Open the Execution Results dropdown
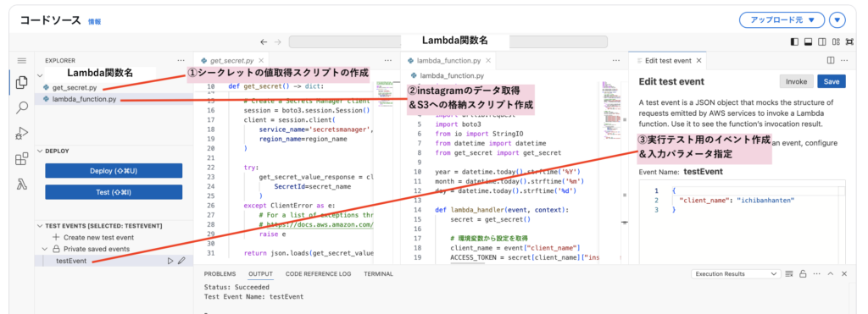Image resolution: width=868 pixels, height=314 pixels. click(736, 273)
